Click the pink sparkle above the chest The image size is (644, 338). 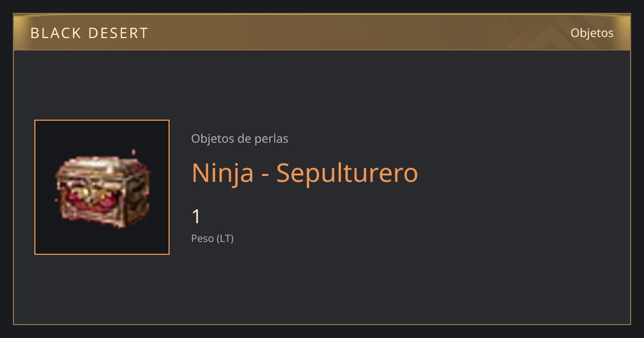coord(134,152)
